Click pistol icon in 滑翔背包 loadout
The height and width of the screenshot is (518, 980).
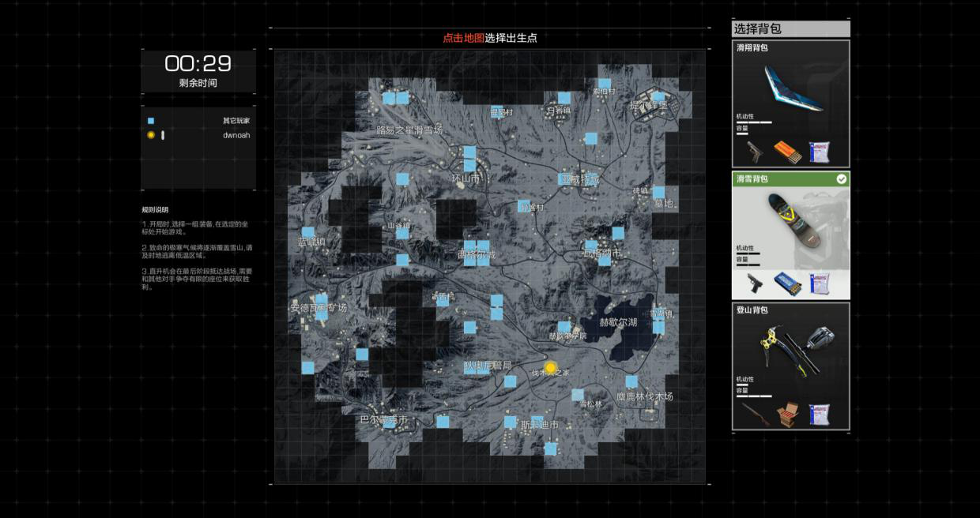pyautogui.click(x=755, y=152)
